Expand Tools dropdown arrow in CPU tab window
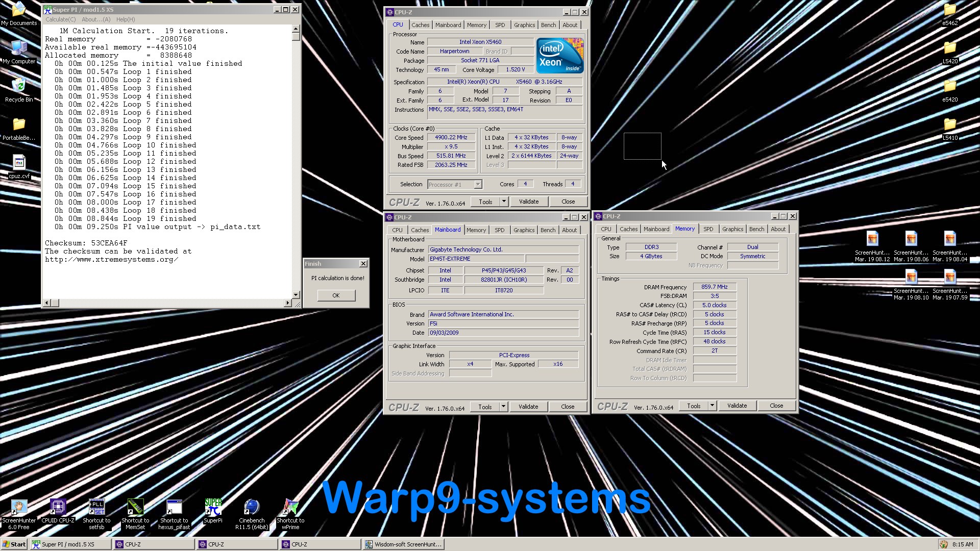Screen dimensions: 980x551 pos(504,202)
